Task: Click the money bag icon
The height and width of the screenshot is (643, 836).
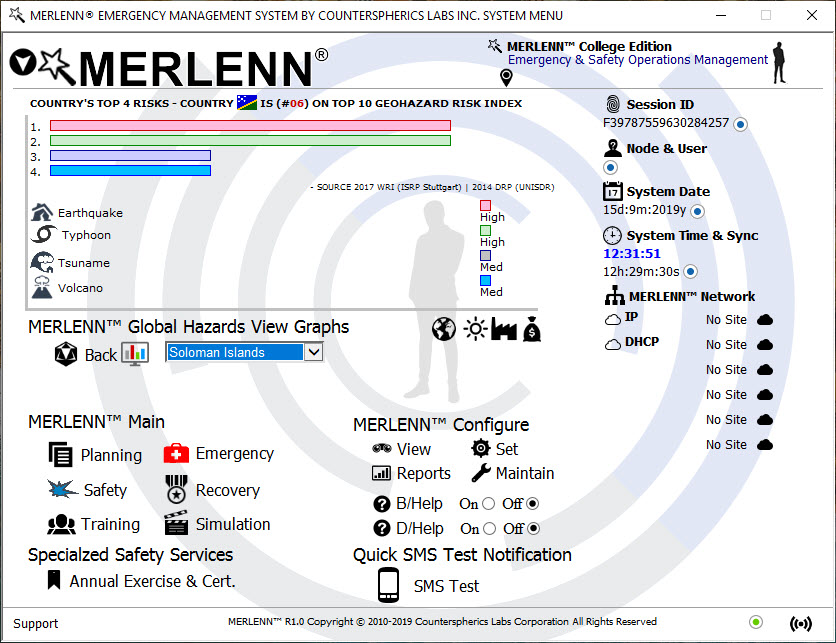Action: tap(532, 329)
